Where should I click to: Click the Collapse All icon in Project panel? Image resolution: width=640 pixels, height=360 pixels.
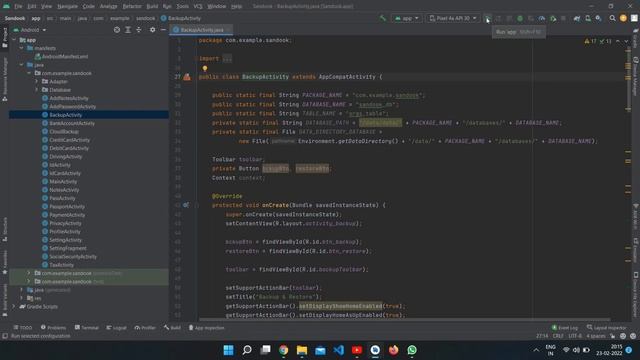point(139,30)
